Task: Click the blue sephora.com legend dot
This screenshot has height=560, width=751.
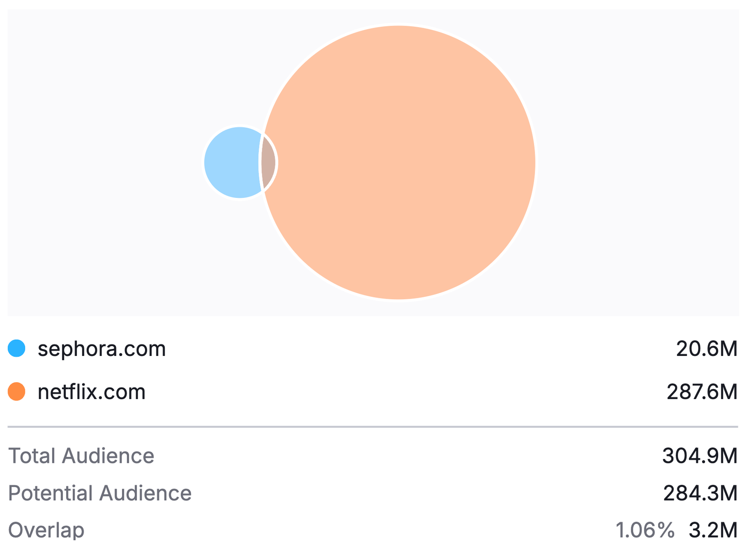Action: pyautogui.click(x=16, y=348)
